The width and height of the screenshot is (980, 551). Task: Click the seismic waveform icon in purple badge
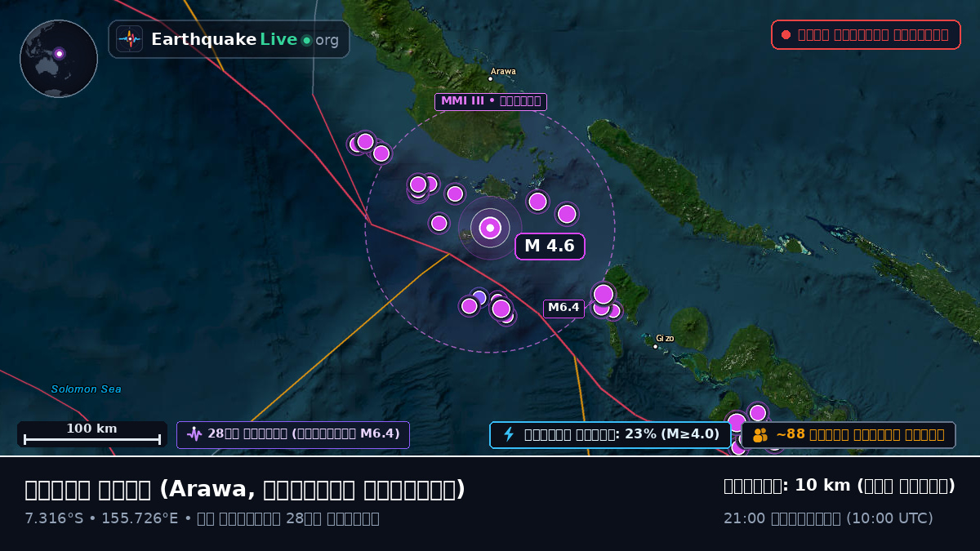[x=194, y=434]
